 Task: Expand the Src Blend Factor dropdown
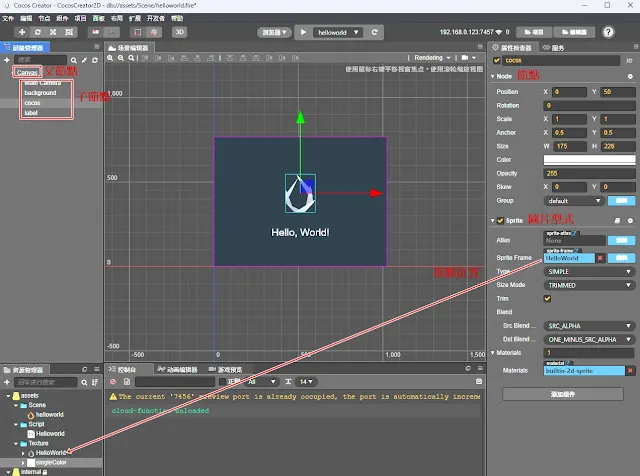[x=589, y=325]
